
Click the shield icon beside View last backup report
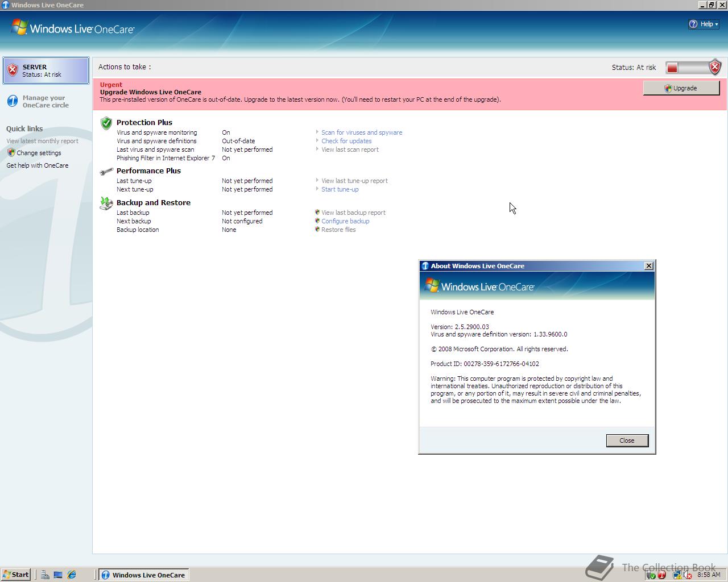point(317,212)
